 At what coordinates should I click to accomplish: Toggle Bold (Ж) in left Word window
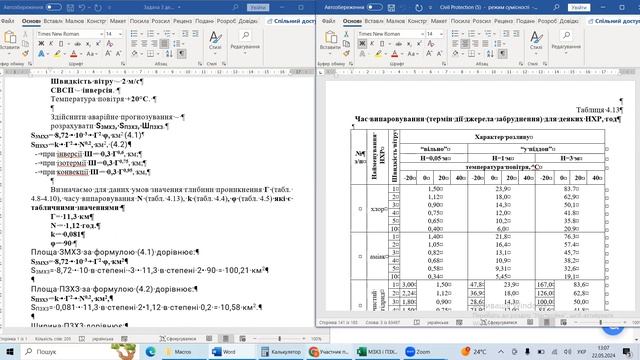point(41,44)
